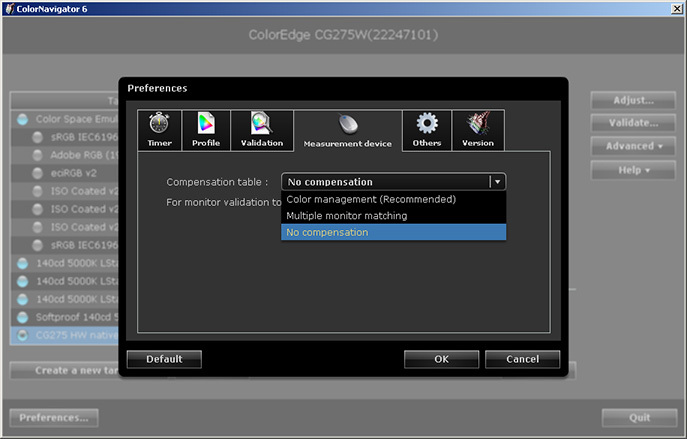
Task: Click the For monitor validation text
Action: pyautogui.click(x=223, y=202)
